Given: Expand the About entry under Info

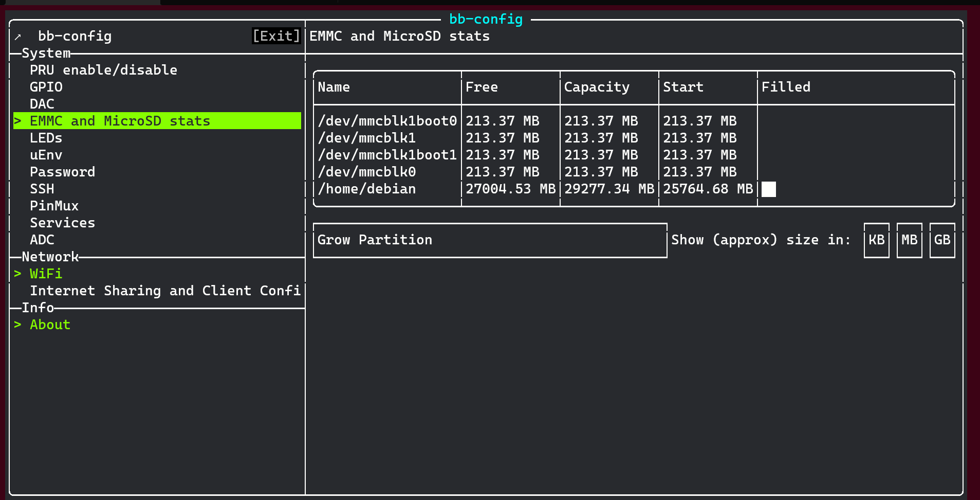Looking at the screenshot, I should [50, 325].
